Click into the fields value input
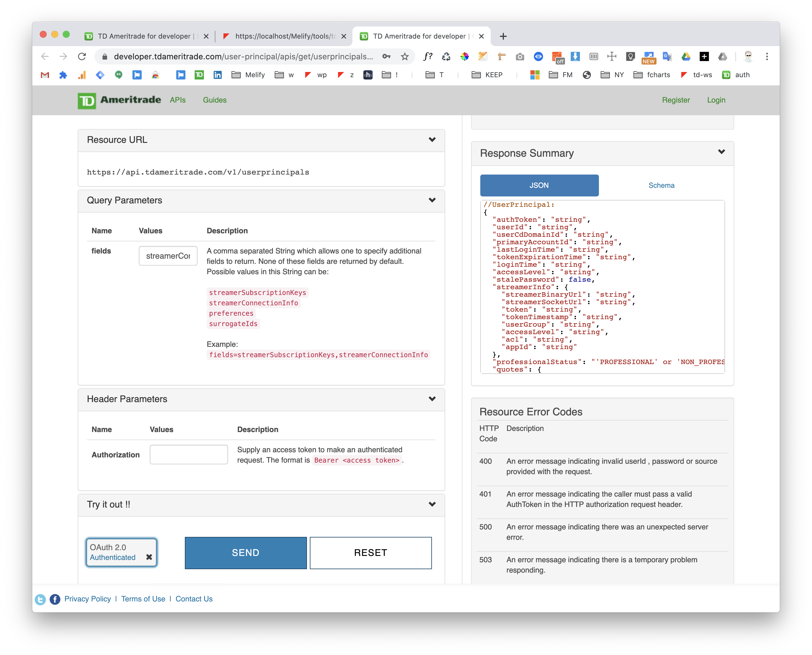 pos(168,256)
